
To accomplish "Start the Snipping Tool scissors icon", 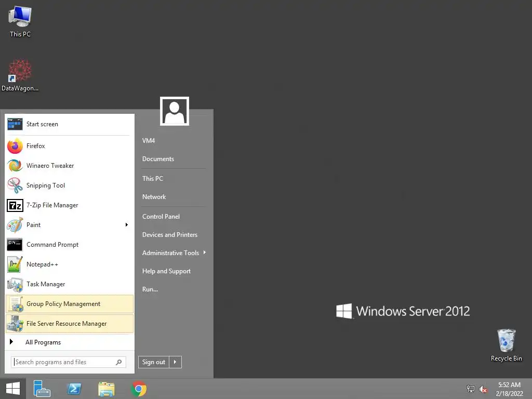I will click(x=15, y=185).
